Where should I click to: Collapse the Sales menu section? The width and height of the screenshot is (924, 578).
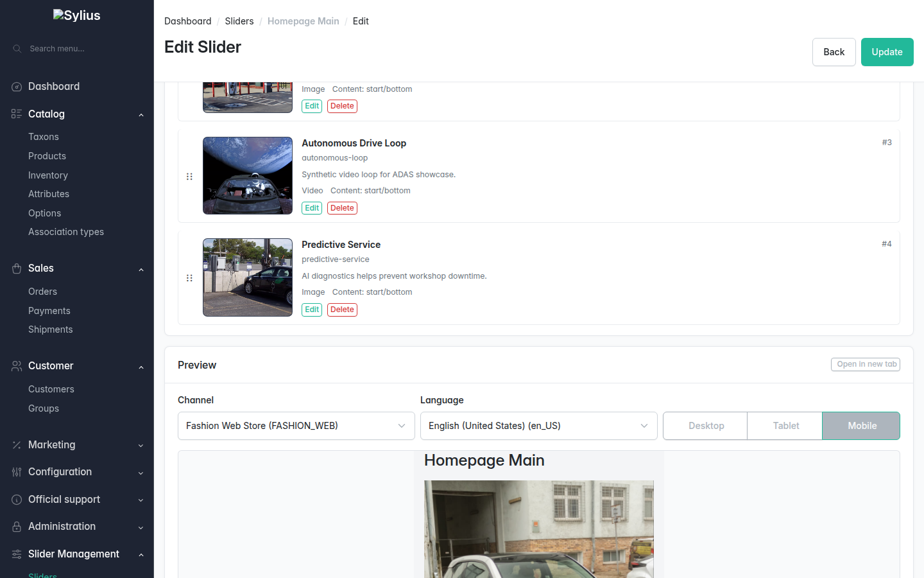click(x=141, y=269)
